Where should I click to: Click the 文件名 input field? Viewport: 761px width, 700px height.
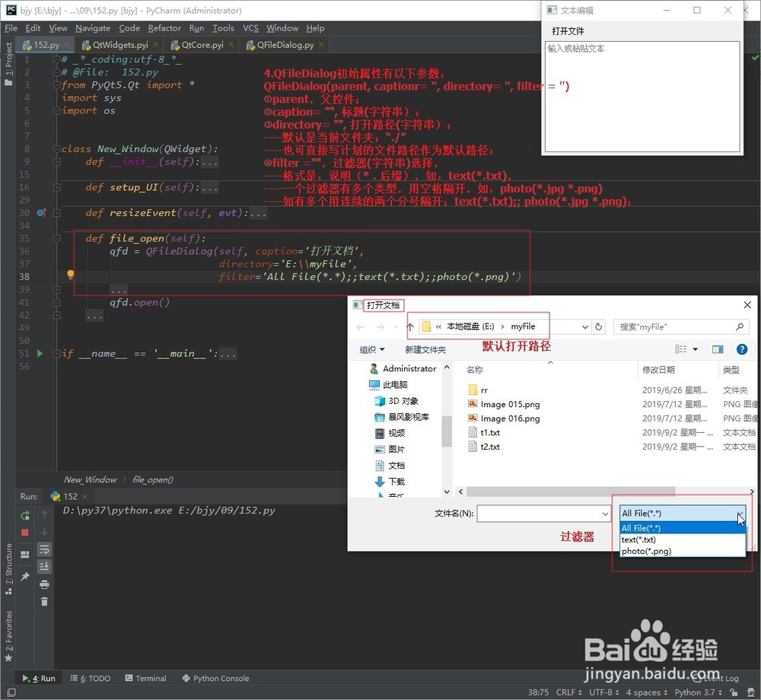[x=538, y=514]
